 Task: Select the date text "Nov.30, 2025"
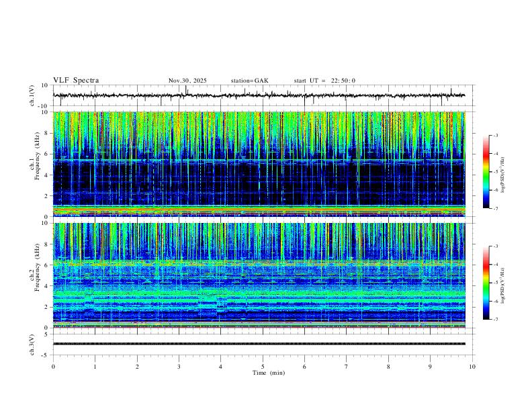click(187, 81)
